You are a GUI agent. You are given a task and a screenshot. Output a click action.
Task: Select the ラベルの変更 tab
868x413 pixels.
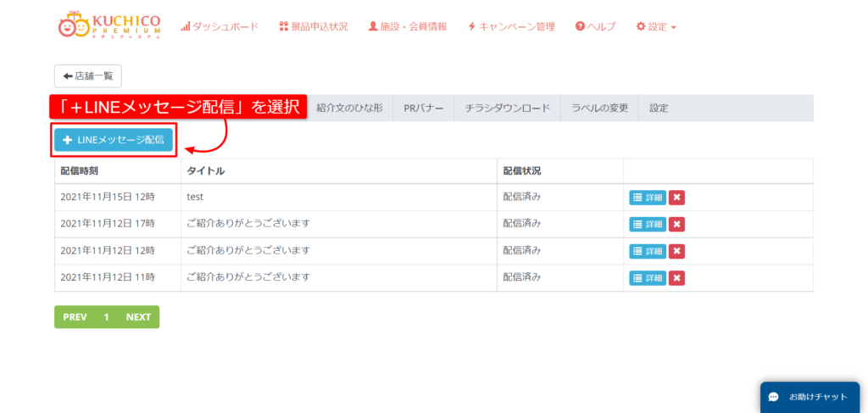pyautogui.click(x=600, y=108)
